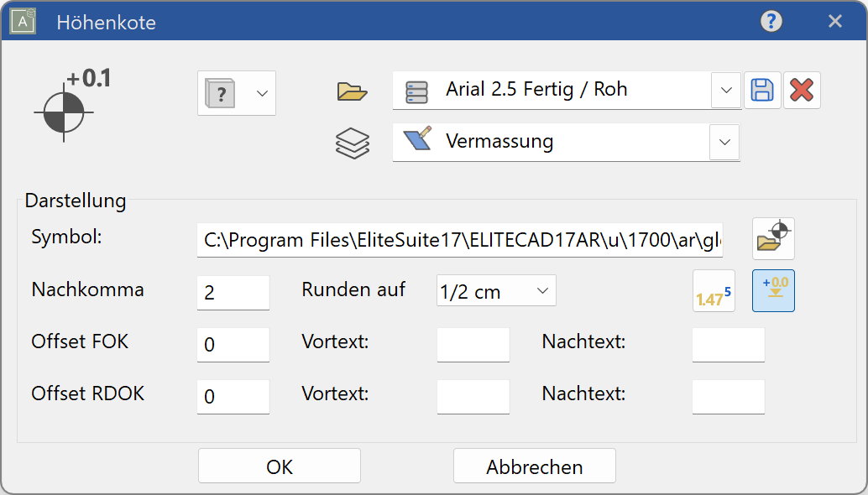Open the parameter record folder icon

352,92
